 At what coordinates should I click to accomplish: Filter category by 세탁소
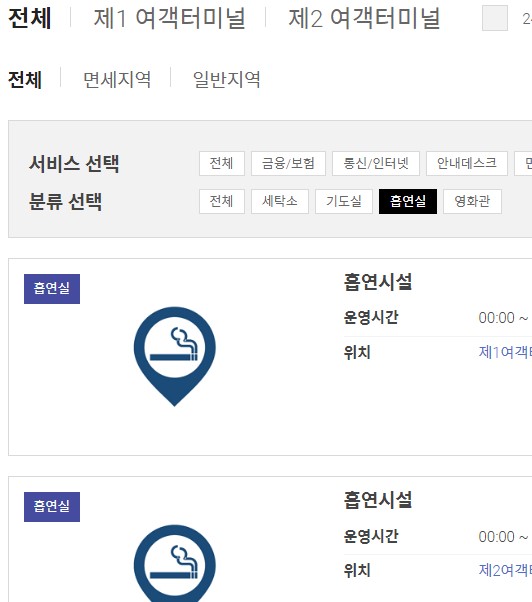(x=280, y=201)
